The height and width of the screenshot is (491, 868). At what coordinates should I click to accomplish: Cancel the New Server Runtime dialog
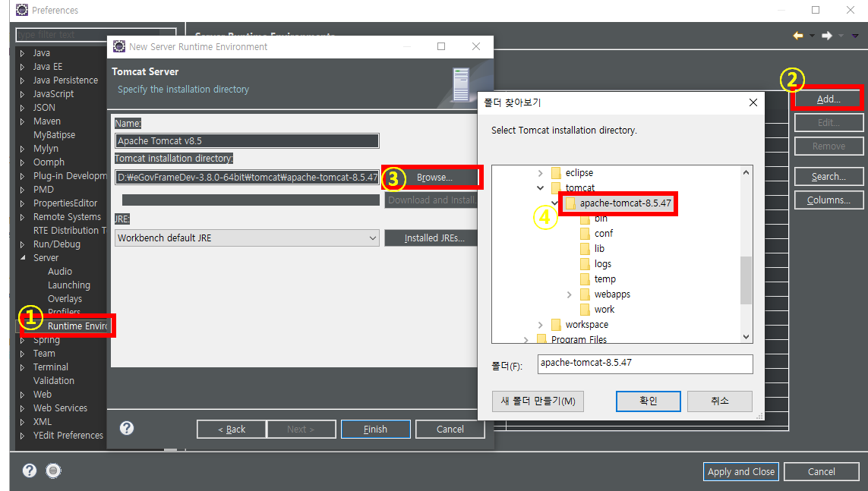[x=450, y=429]
